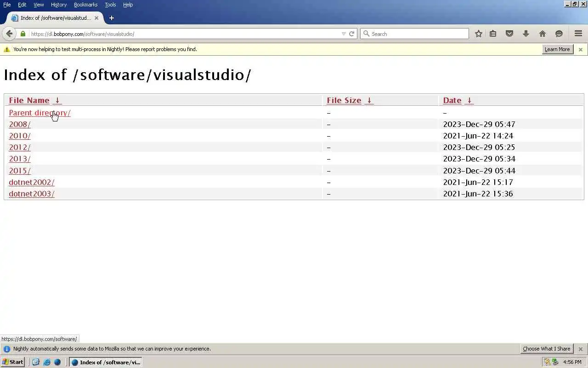This screenshot has width=588, height=368.
Task: Click the warning icon in notification bar
Action: click(x=6, y=49)
